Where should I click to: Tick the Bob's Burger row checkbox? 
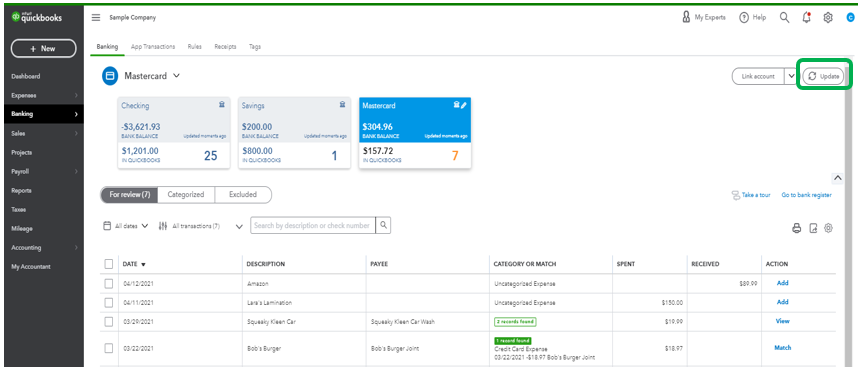[x=109, y=348]
